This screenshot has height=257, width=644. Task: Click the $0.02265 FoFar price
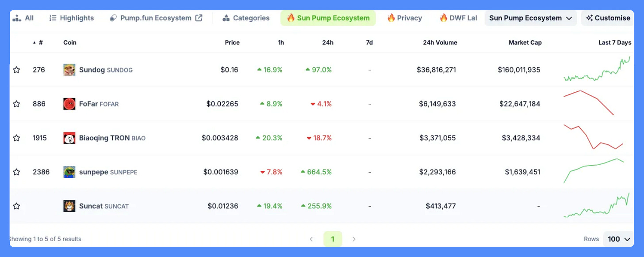(222, 104)
